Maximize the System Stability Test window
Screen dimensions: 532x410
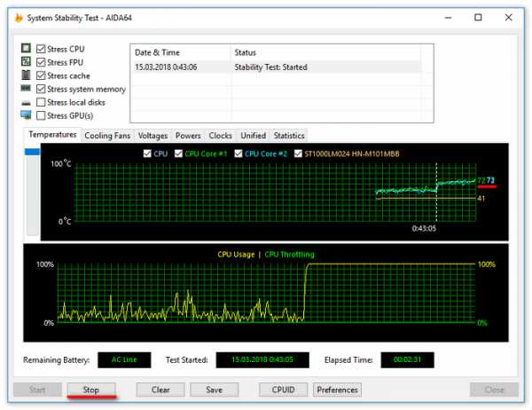pyautogui.click(x=478, y=18)
